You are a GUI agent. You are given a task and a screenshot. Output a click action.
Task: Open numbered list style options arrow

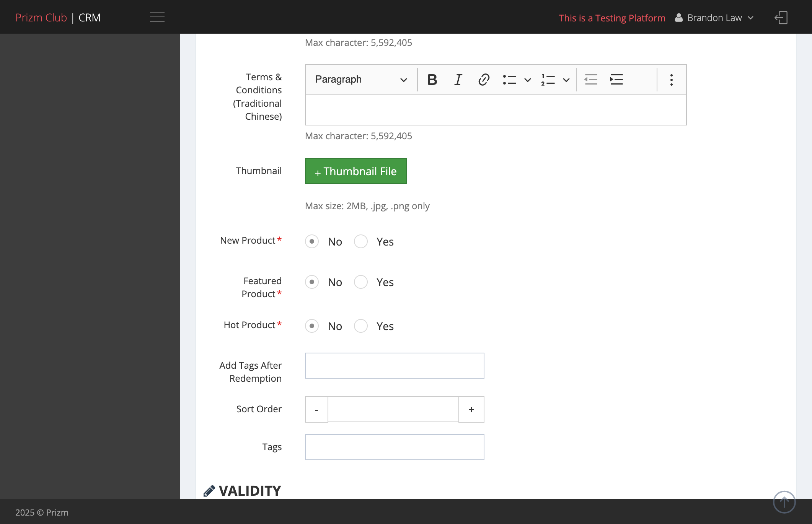566,80
